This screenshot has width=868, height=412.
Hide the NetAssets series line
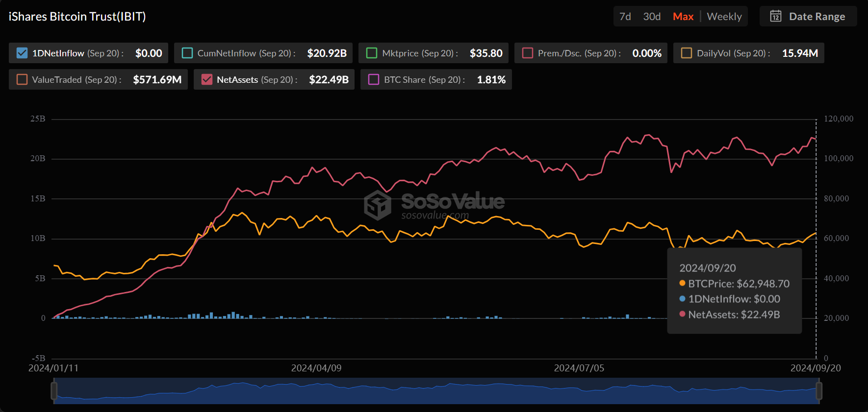click(x=207, y=79)
